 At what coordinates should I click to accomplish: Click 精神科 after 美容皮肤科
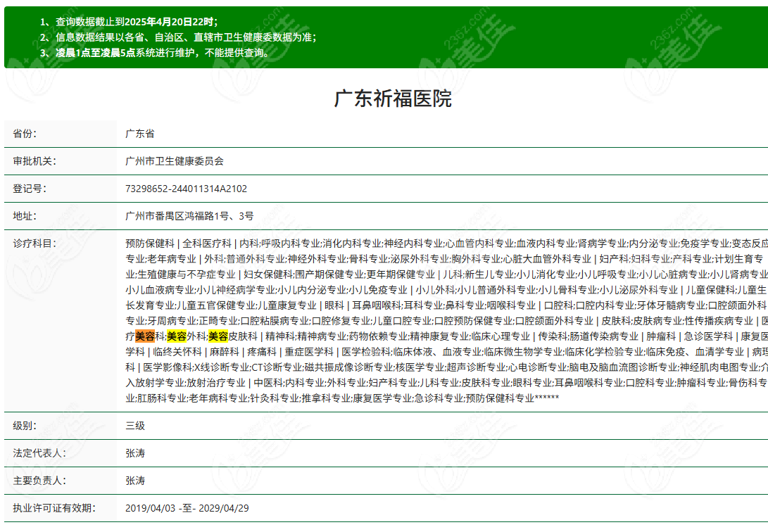click(x=280, y=336)
